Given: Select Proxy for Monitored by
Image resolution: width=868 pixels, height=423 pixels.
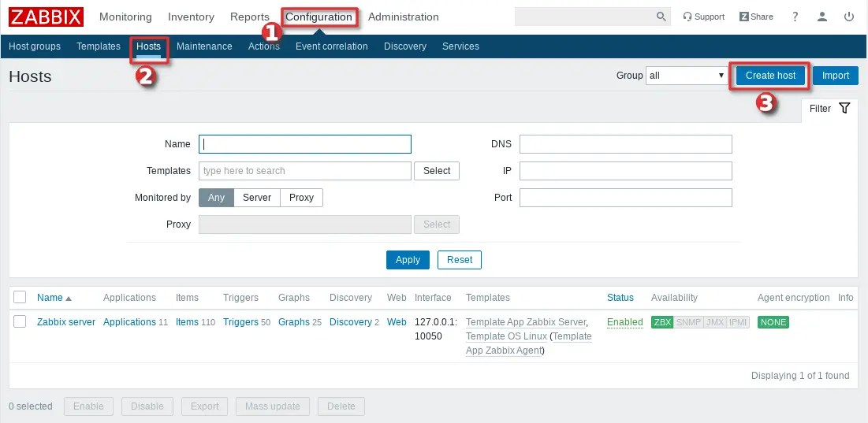Looking at the screenshot, I should (x=301, y=198).
